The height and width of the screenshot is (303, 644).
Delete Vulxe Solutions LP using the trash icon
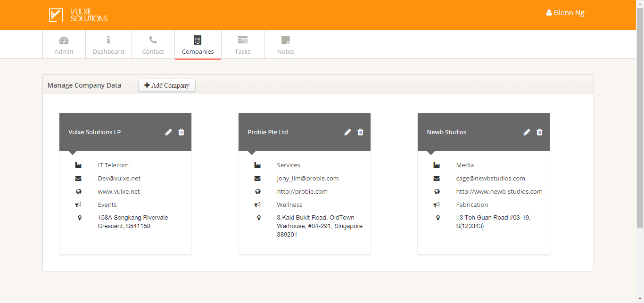point(181,132)
